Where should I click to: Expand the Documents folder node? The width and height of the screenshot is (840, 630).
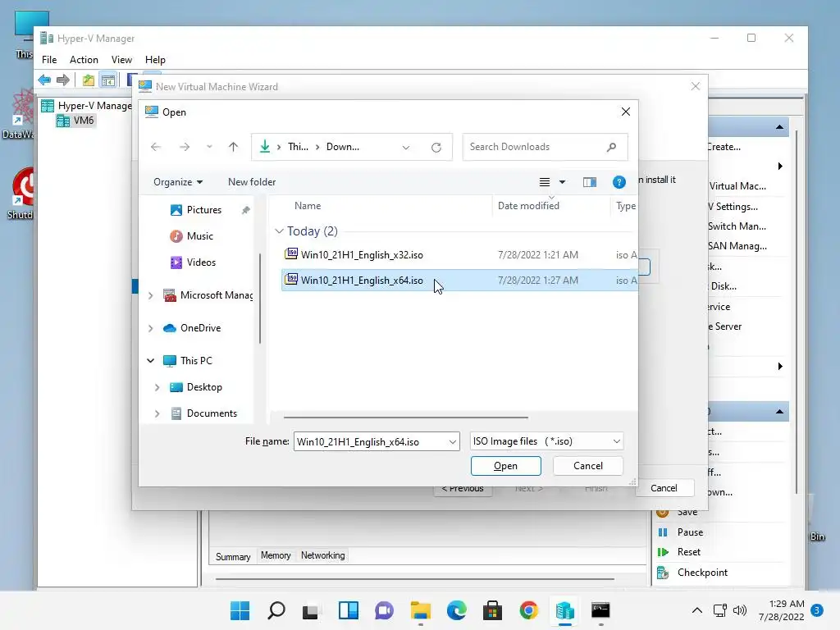(157, 413)
